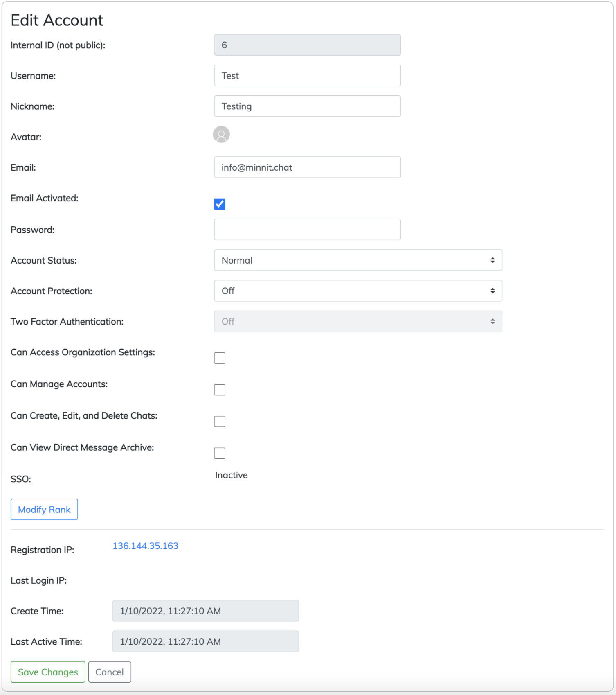
Task: Enable Can View Direct Message Archive
Action: [220, 453]
